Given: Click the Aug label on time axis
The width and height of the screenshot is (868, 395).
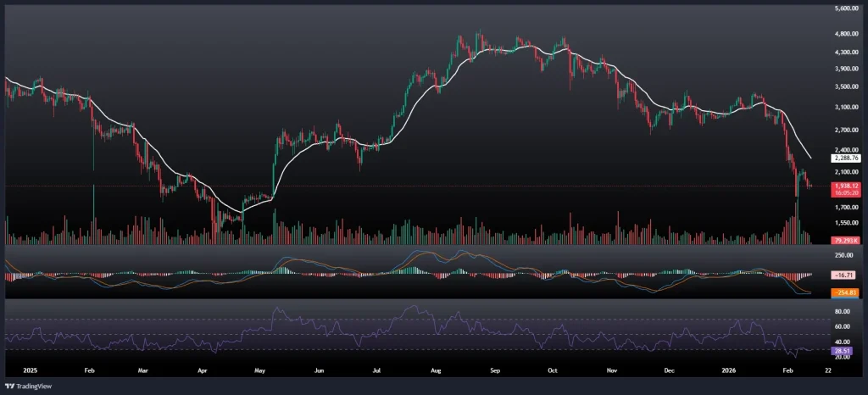Looking at the screenshot, I should [x=436, y=370].
